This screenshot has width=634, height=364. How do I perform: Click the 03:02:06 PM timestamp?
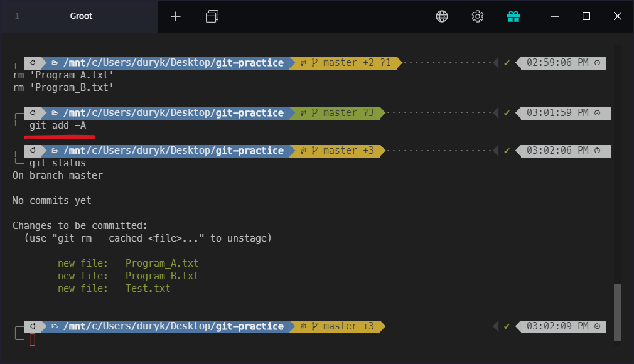click(557, 151)
